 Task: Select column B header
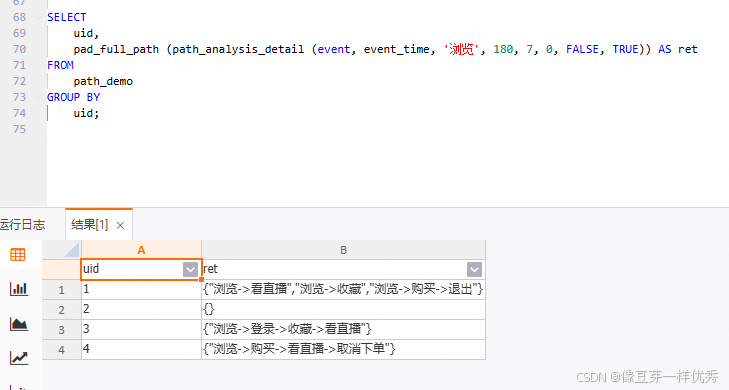click(344, 250)
